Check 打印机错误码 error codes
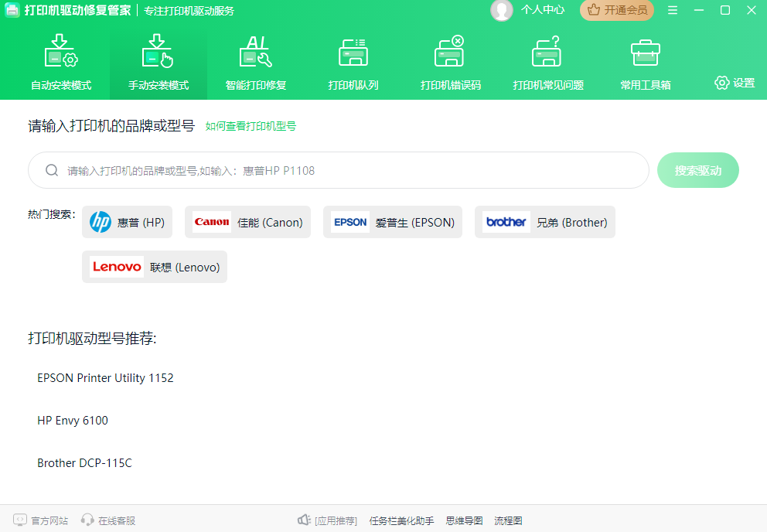Screen dimensions: 767x532 (x=450, y=62)
